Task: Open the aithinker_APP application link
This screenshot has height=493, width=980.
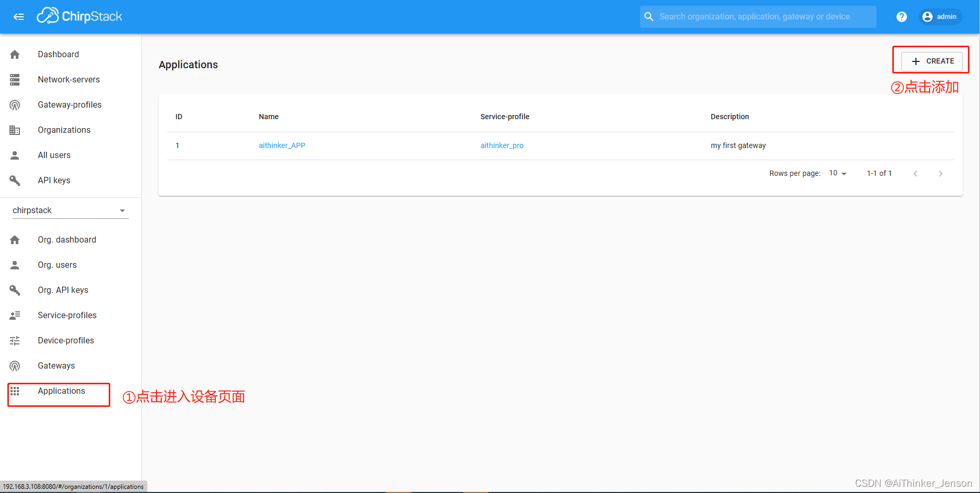Action: tap(282, 145)
